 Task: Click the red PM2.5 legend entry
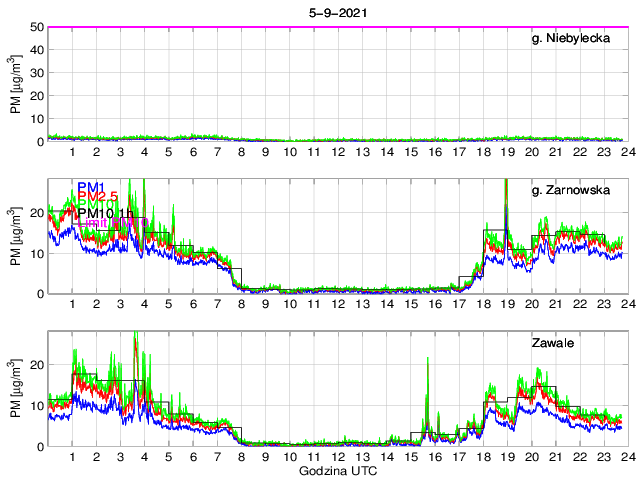pyautogui.click(x=98, y=196)
